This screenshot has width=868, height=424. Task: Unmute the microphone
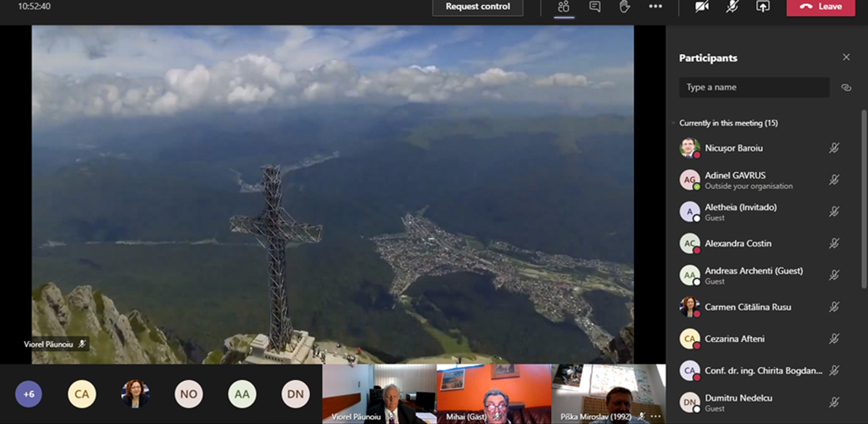tap(732, 7)
